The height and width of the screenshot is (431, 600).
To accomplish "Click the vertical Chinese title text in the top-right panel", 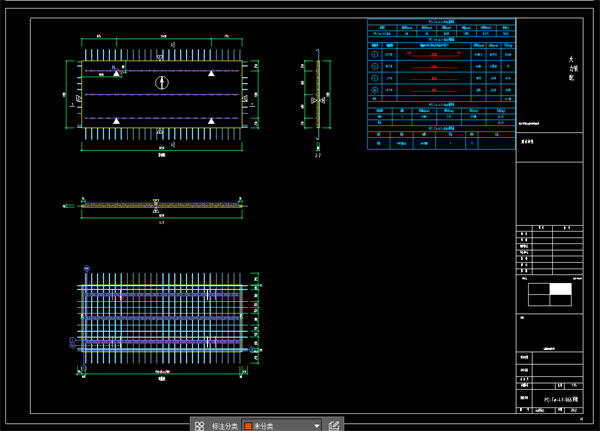I will click(572, 69).
